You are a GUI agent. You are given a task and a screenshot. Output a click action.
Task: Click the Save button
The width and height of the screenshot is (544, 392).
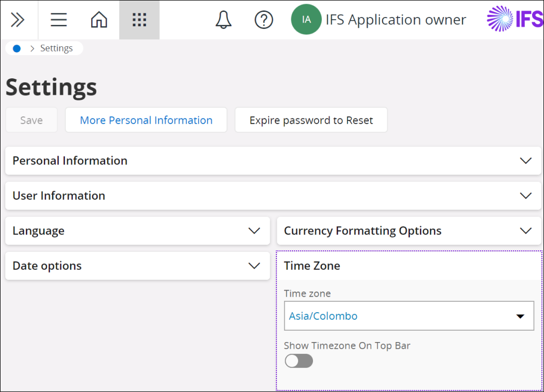pyautogui.click(x=31, y=120)
